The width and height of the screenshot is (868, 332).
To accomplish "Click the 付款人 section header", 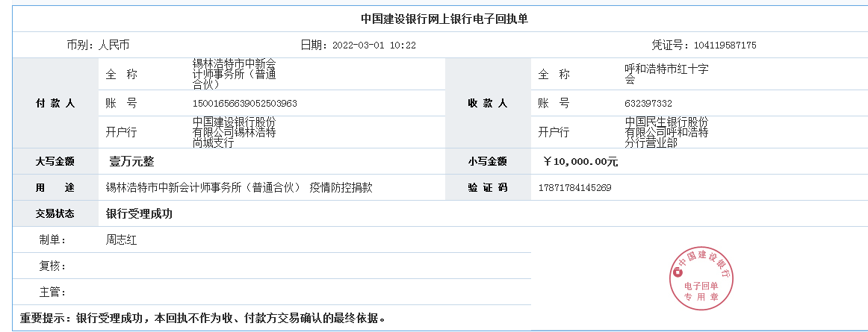I will 55,104.
